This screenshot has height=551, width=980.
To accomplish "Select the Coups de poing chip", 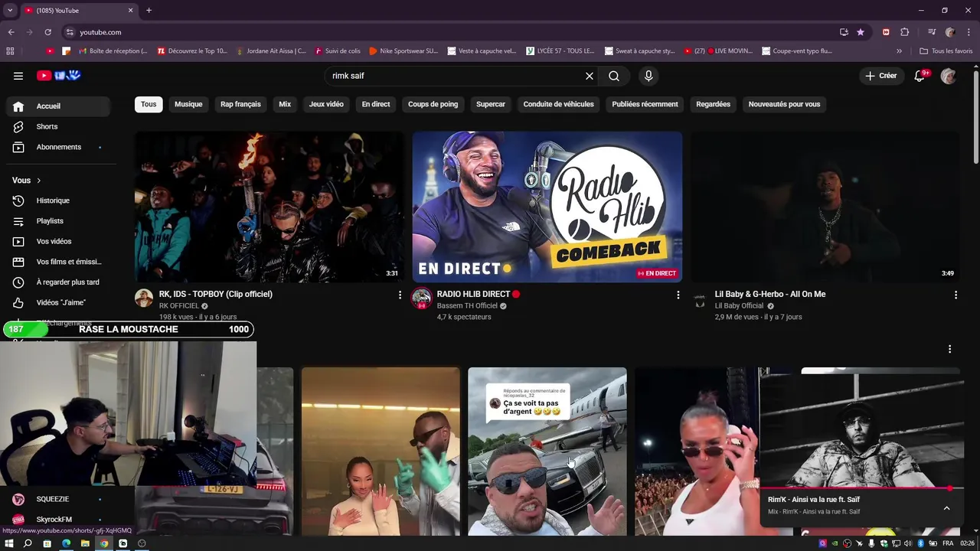I will [433, 104].
